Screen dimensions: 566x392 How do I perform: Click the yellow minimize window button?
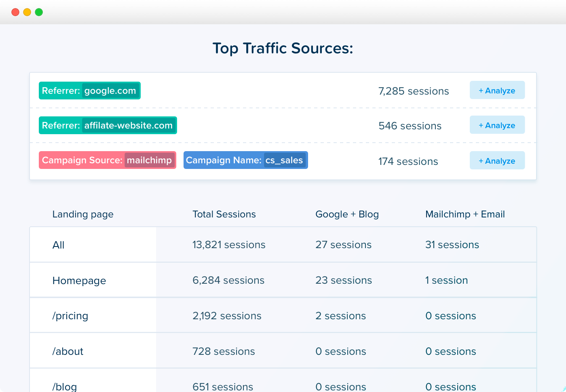[x=27, y=12]
